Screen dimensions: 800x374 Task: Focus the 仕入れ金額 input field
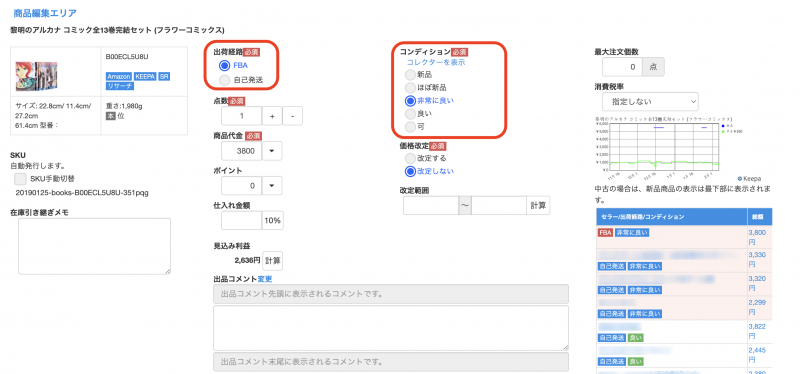point(241,220)
